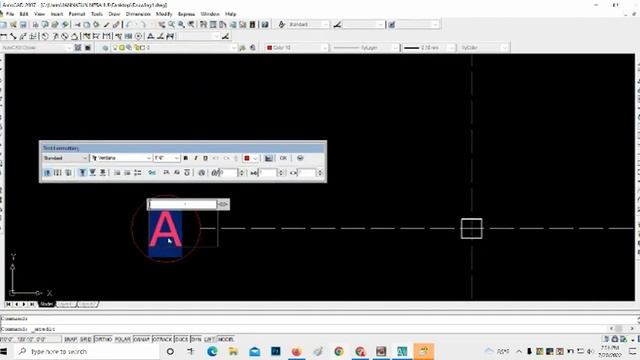The width and height of the screenshot is (640, 360).
Task: Open the File menu
Action: tap(10, 14)
